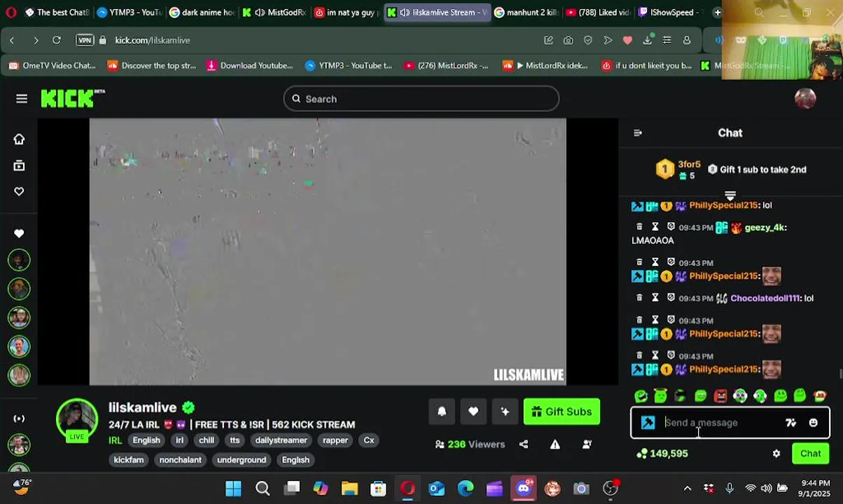Open Windows Start menu

(x=233, y=488)
